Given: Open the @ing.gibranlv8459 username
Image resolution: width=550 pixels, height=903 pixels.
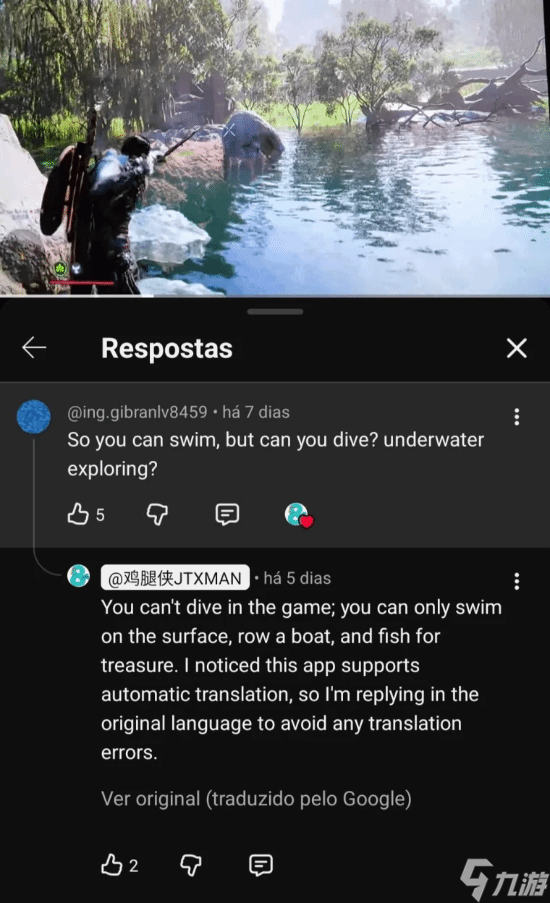Looking at the screenshot, I should pos(137,412).
